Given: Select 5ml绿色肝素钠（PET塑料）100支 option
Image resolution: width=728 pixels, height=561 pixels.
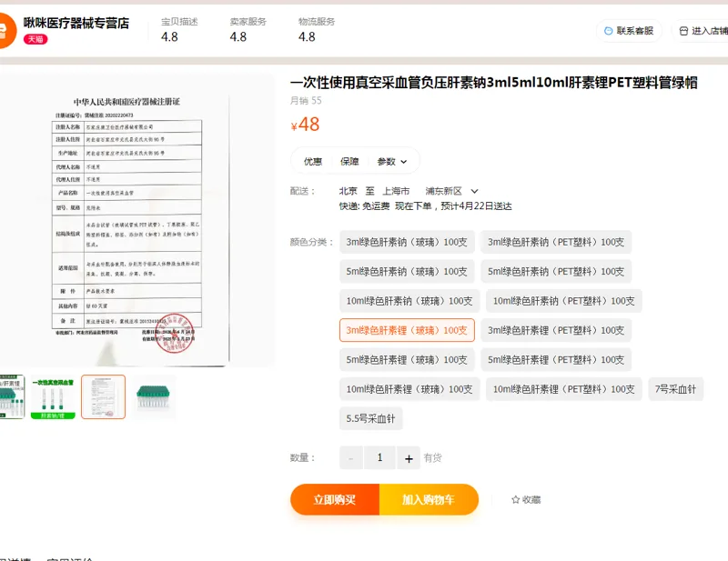Looking at the screenshot, I should coord(556,272).
